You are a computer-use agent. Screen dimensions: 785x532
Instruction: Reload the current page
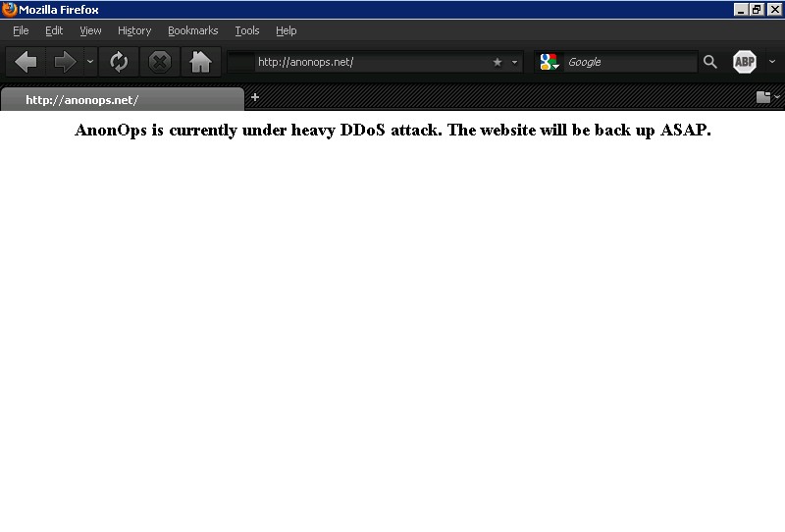[119, 62]
